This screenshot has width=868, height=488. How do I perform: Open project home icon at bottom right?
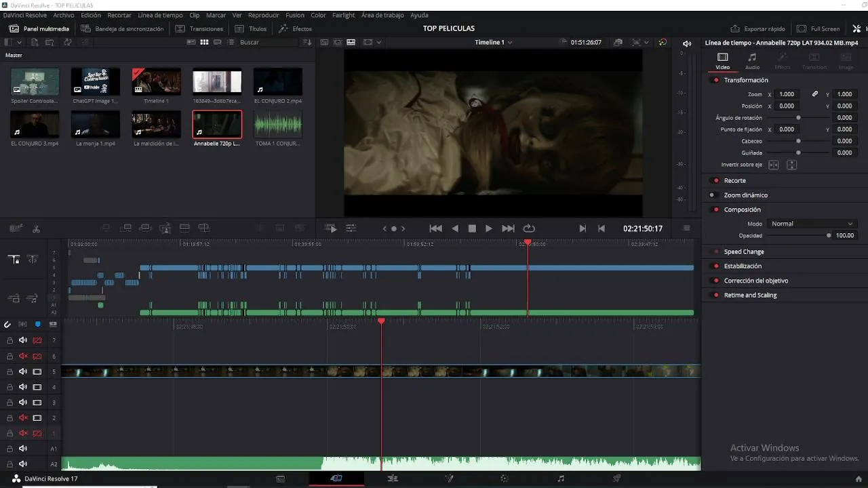(x=859, y=479)
